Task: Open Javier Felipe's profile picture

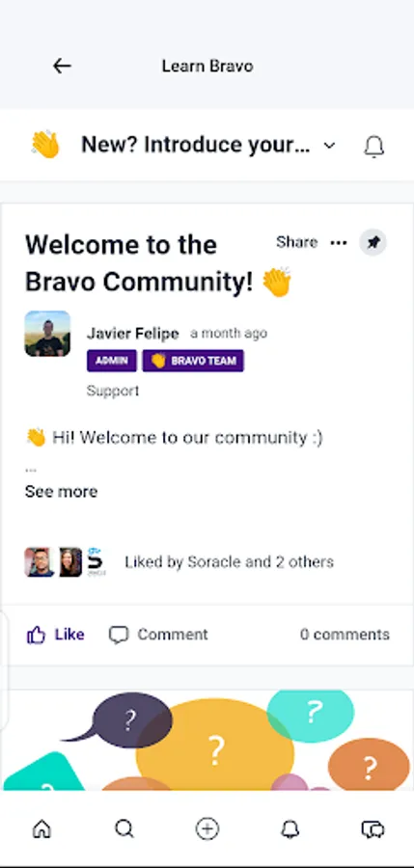Action: point(47,334)
